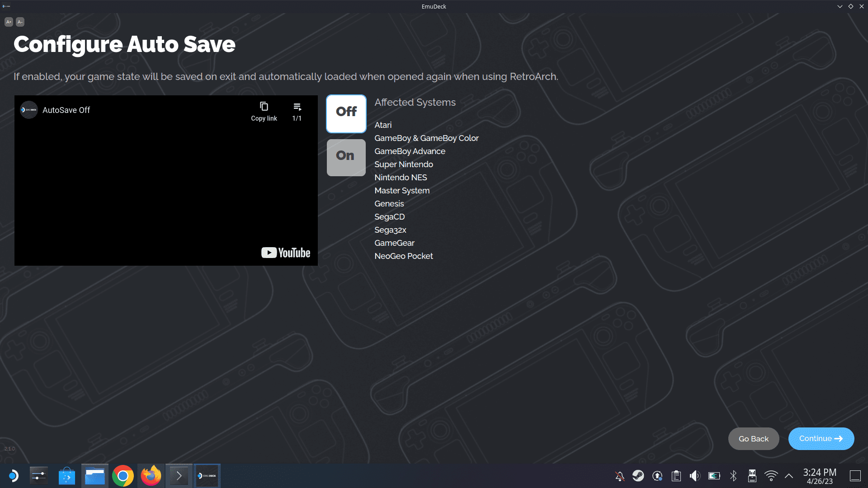The width and height of the screenshot is (868, 488).
Task: Launch Google Chrome from the taskbar
Action: pyautogui.click(x=123, y=476)
